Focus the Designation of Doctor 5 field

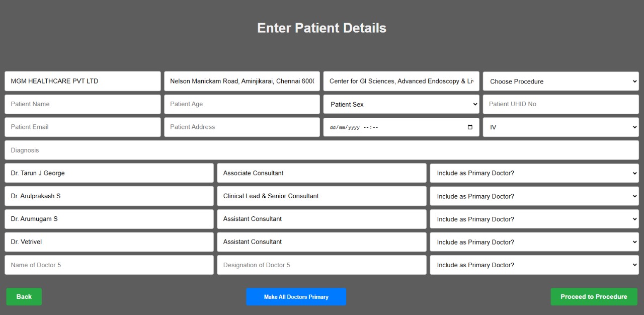point(321,265)
